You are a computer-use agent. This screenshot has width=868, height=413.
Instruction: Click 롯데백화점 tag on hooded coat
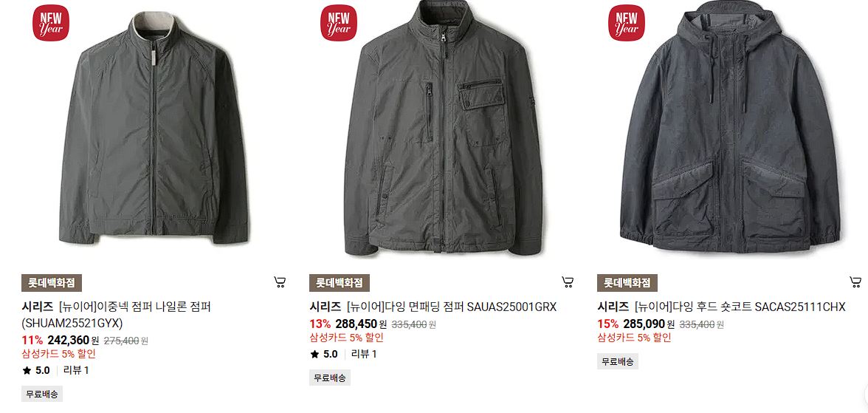(x=627, y=283)
